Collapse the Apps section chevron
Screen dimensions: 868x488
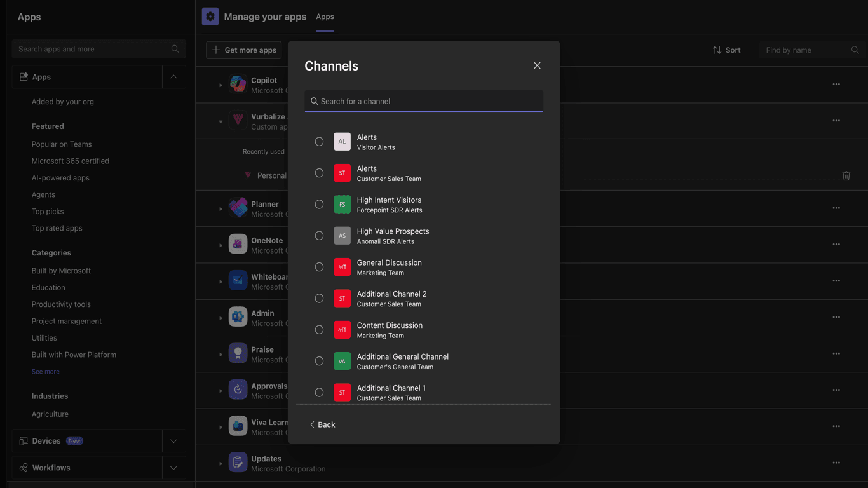(173, 77)
